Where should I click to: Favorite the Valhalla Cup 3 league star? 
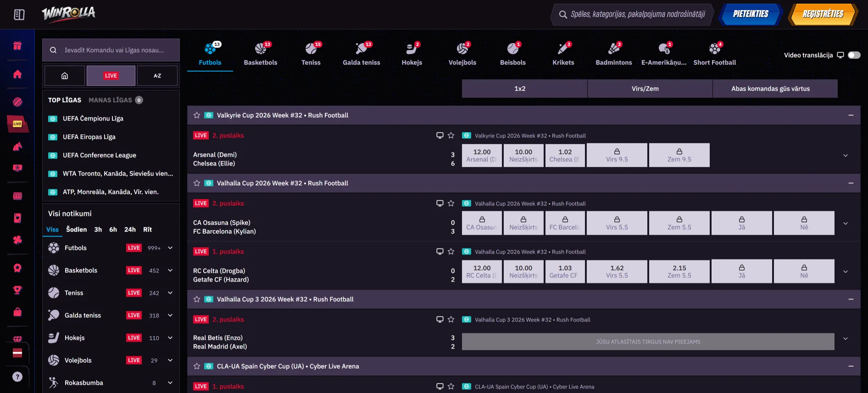pyautogui.click(x=197, y=299)
